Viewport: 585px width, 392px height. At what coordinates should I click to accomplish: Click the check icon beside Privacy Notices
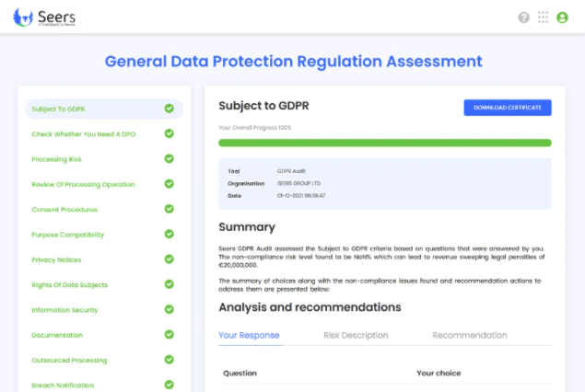[x=169, y=259]
